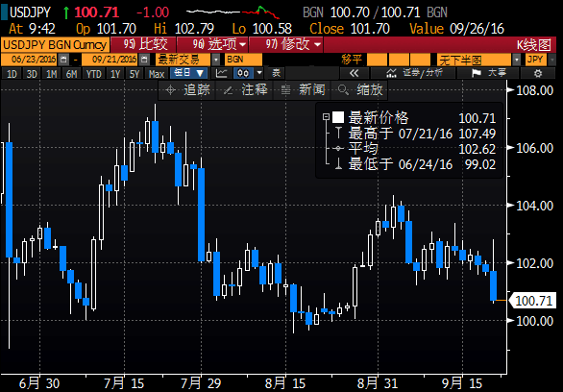This screenshot has width=563, height=392.
Task: Click the K线图 chart title label
Action: point(533,45)
